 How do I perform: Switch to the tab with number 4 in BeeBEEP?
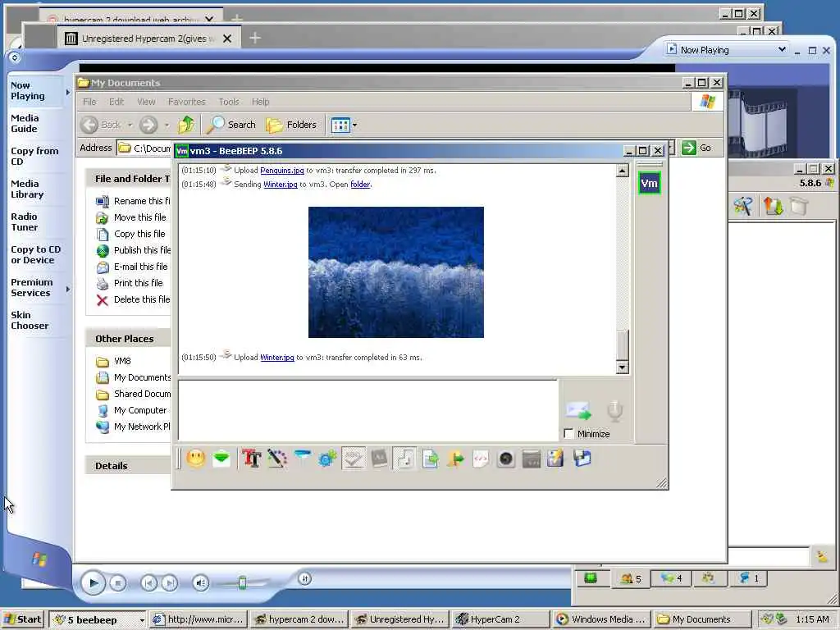tap(671, 578)
